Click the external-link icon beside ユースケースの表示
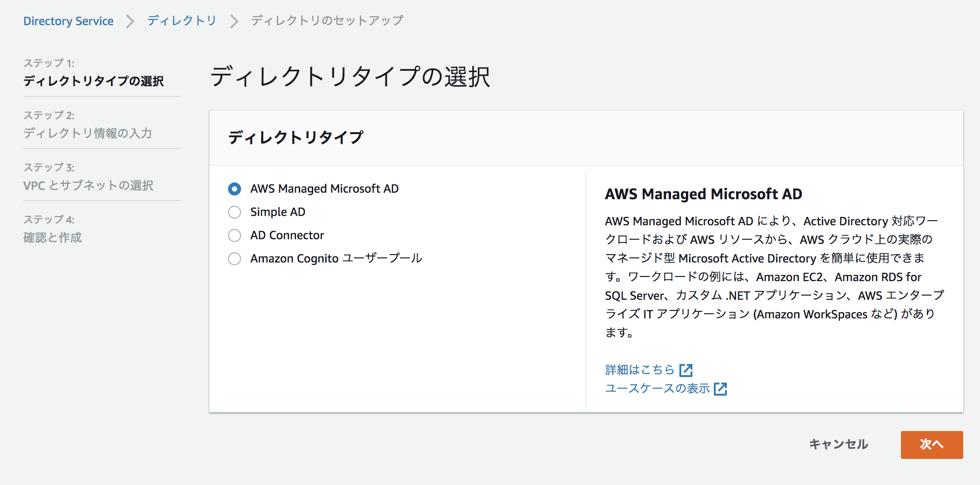This screenshot has width=980, height=485. pyautogui.click(x=720, y=389)
